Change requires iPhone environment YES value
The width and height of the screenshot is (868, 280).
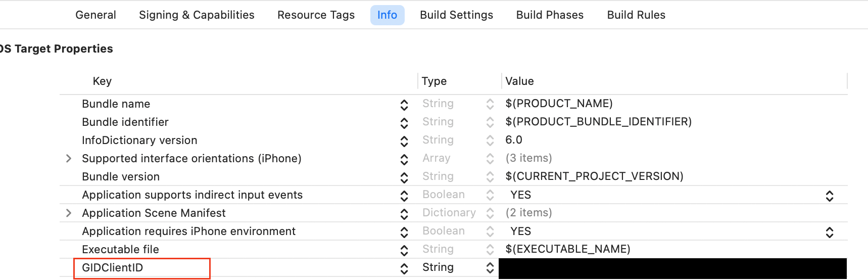[829, 232]
